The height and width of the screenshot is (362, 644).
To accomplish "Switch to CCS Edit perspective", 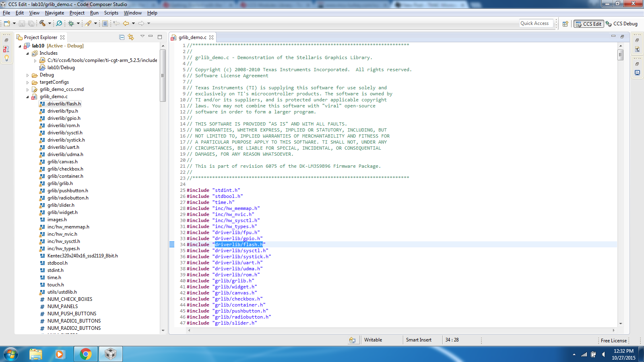I will (588, 24).
